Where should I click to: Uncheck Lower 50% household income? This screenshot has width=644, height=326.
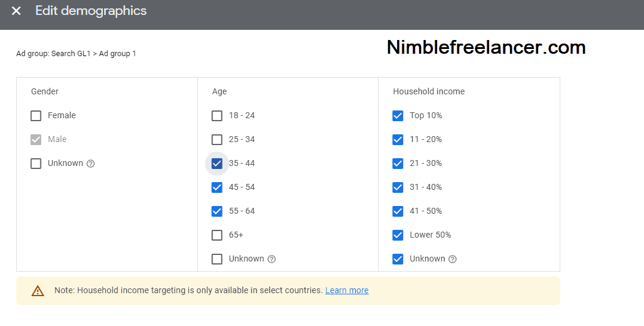[x=398, y=235]
